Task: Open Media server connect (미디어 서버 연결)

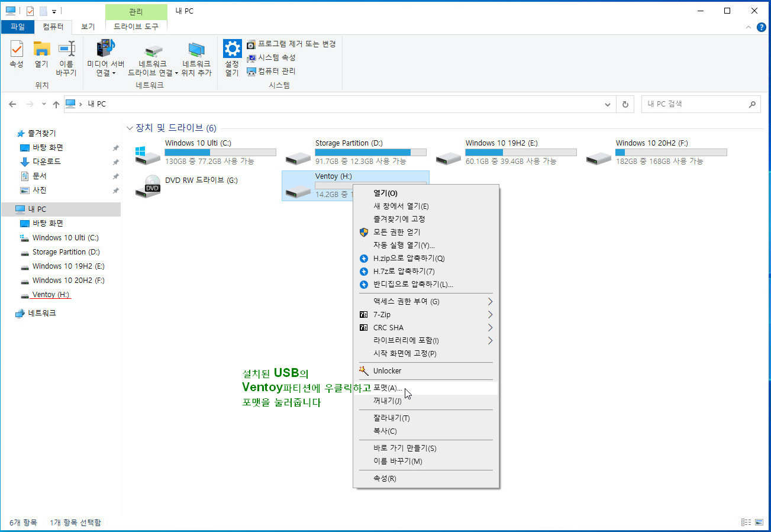Action: point(105,59)
